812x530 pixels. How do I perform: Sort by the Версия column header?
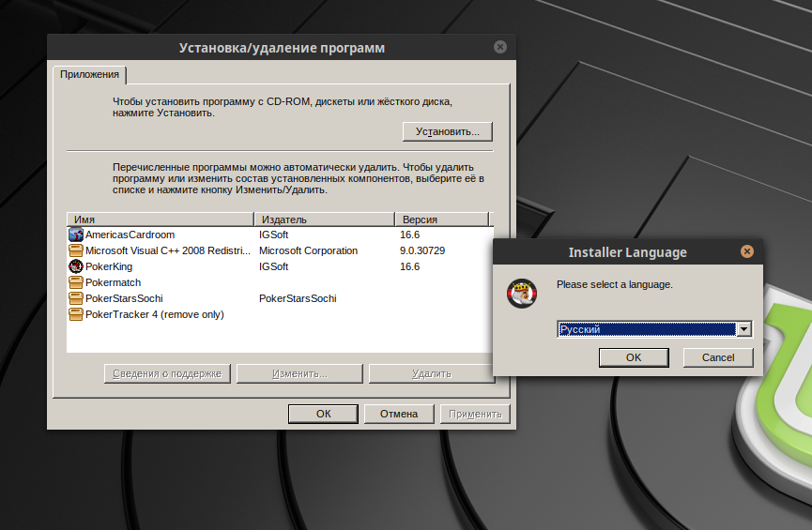coord(442,220)
